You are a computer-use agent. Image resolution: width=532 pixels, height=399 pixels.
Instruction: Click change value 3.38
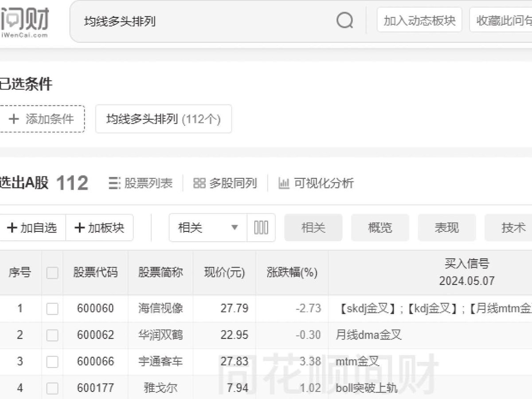(310, 362)
